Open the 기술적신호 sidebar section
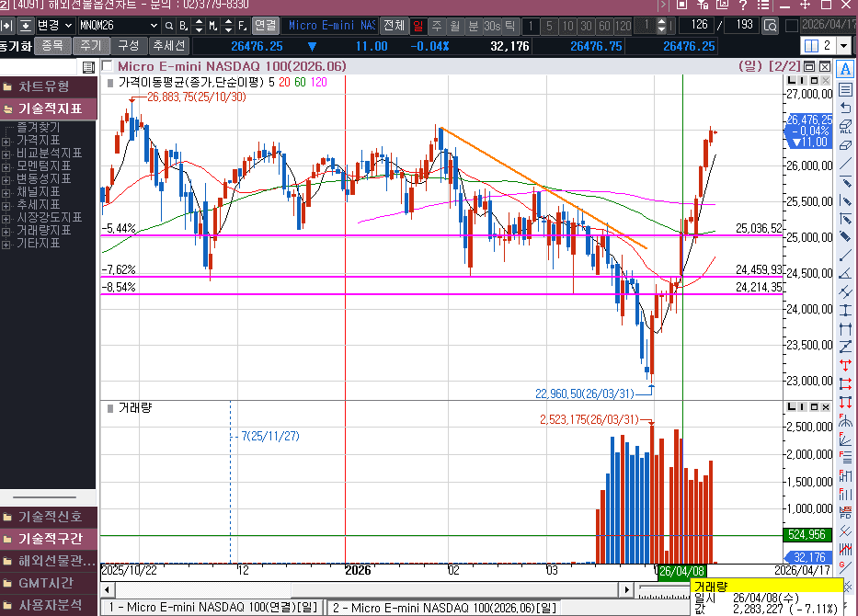The width and height of the screenshot is (858, 616). point(49,517)
